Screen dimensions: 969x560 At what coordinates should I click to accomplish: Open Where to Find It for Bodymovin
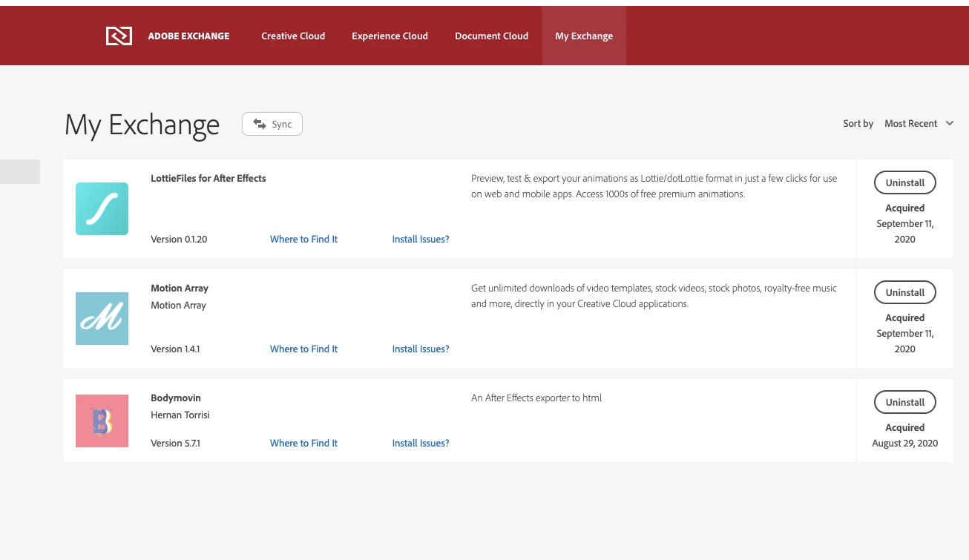(303, 443)
